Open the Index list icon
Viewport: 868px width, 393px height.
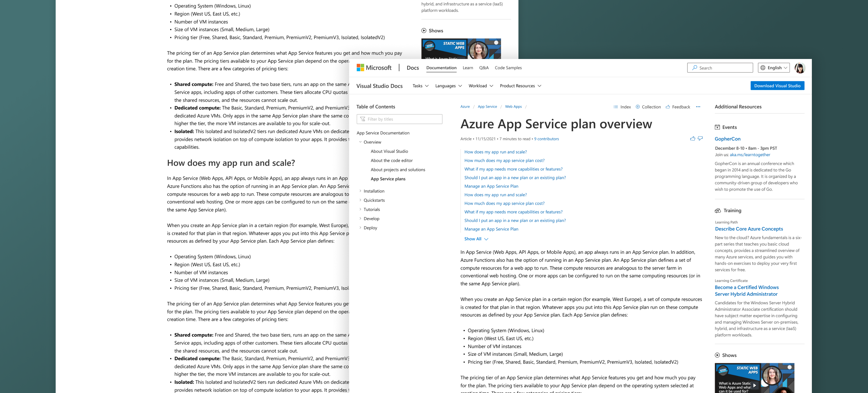(616, 107)
